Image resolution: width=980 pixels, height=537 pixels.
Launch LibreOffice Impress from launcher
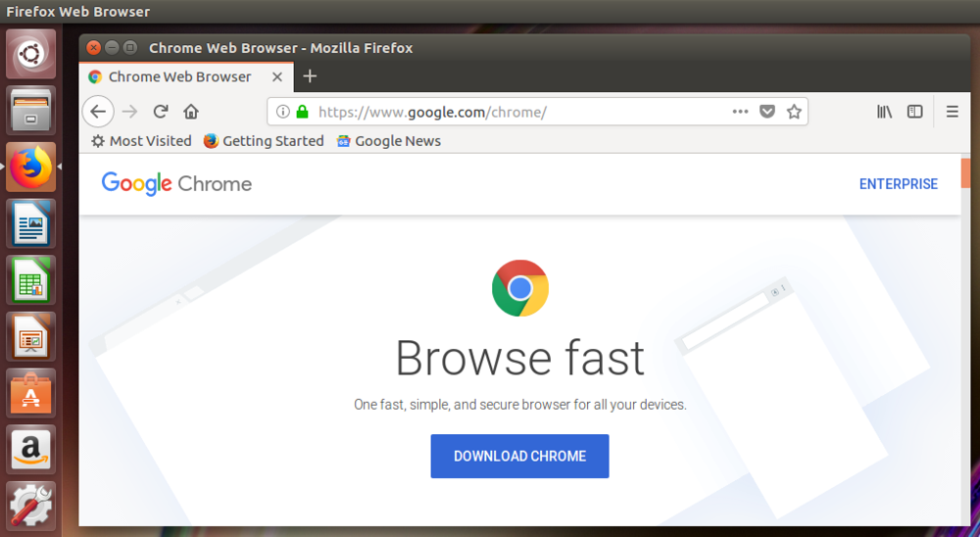pos(30,336)
